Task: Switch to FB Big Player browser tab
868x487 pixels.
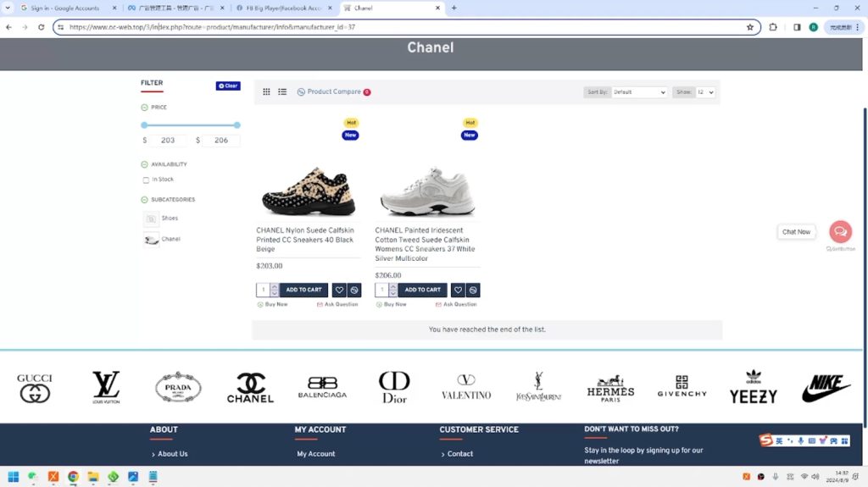Action: tap(283, 8)
